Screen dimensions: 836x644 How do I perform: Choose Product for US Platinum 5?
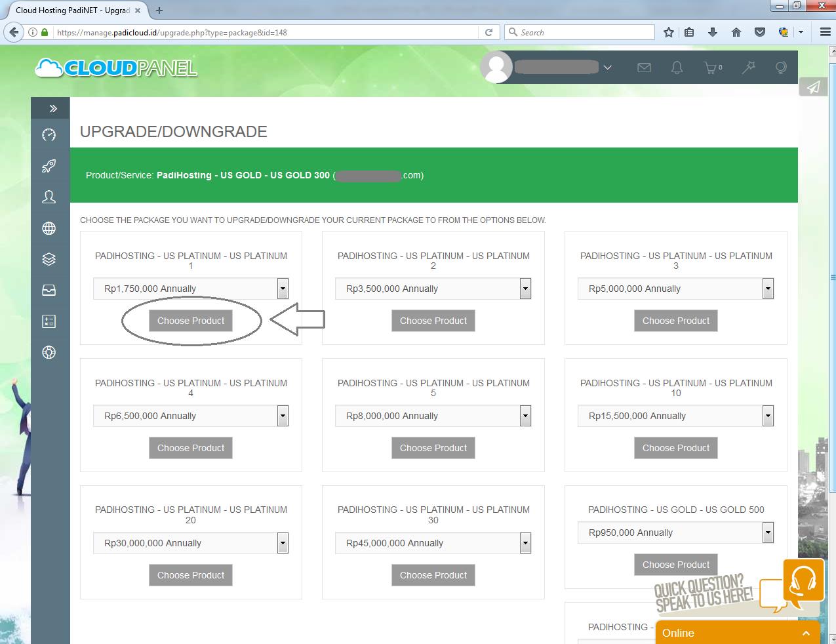click(x=433, y=448)
